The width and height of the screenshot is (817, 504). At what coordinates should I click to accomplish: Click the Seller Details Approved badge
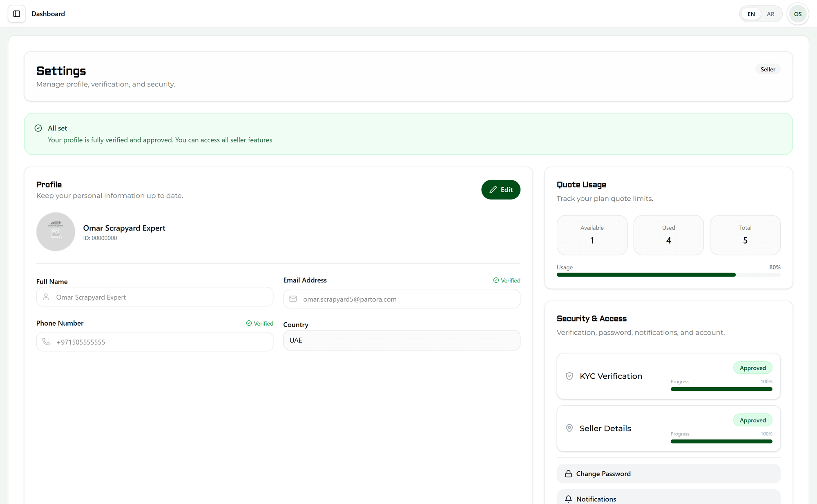point(752,420)
